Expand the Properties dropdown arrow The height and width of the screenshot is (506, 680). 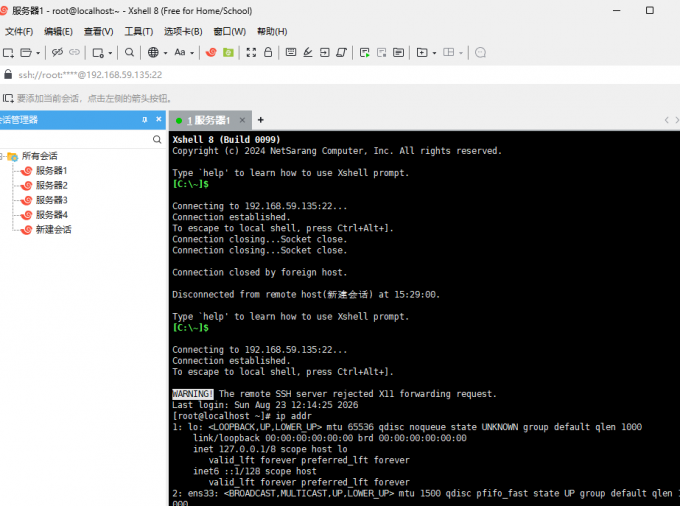pos(110,53)
